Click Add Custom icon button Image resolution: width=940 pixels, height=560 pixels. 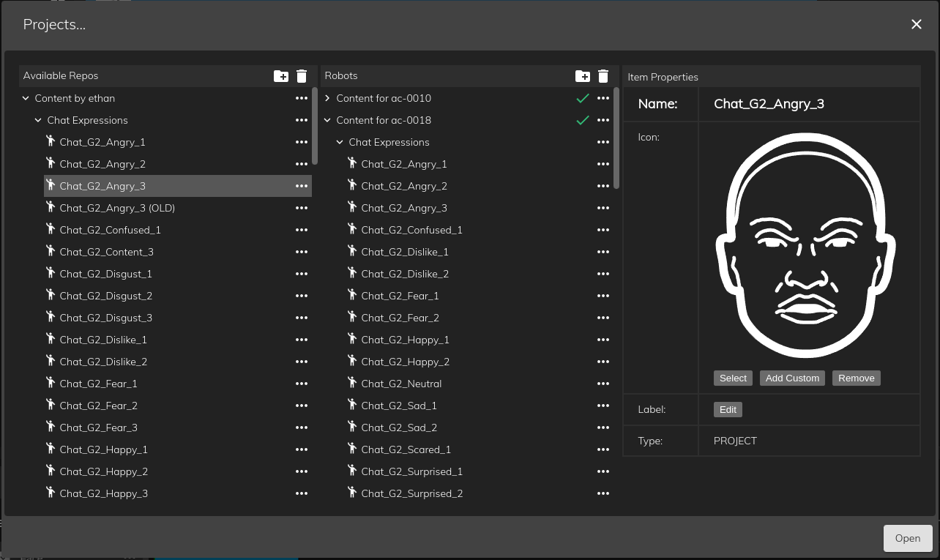pos(792,378)
